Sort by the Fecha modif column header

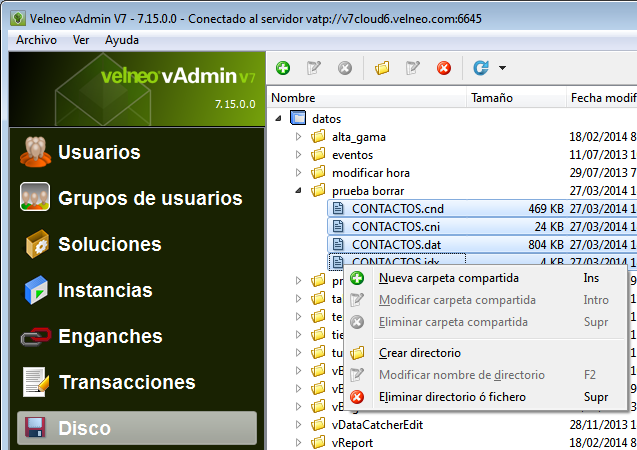602,97
